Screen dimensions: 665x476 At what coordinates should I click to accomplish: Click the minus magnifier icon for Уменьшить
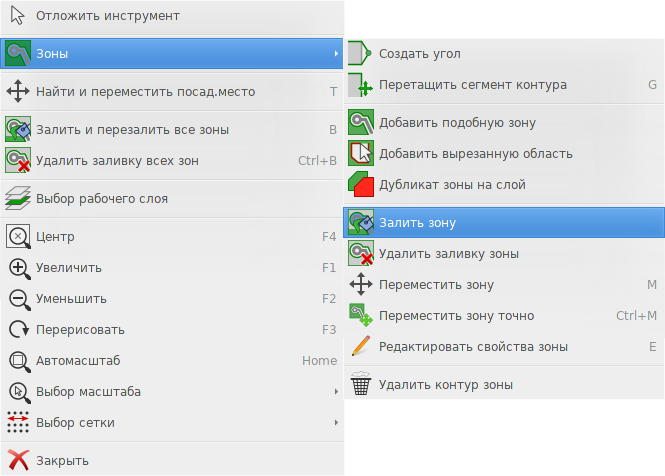point(19,299)
